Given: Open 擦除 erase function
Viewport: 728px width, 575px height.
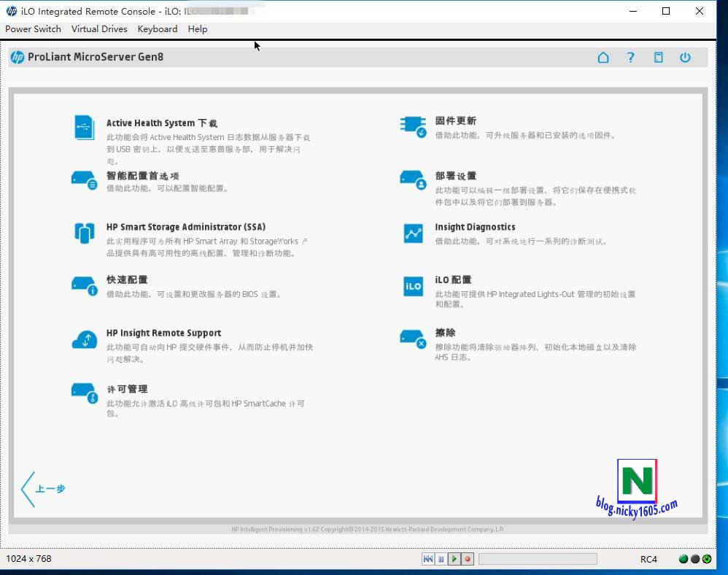Looking at the screenshot, I should pyautogui.click(x=445, y=333).
